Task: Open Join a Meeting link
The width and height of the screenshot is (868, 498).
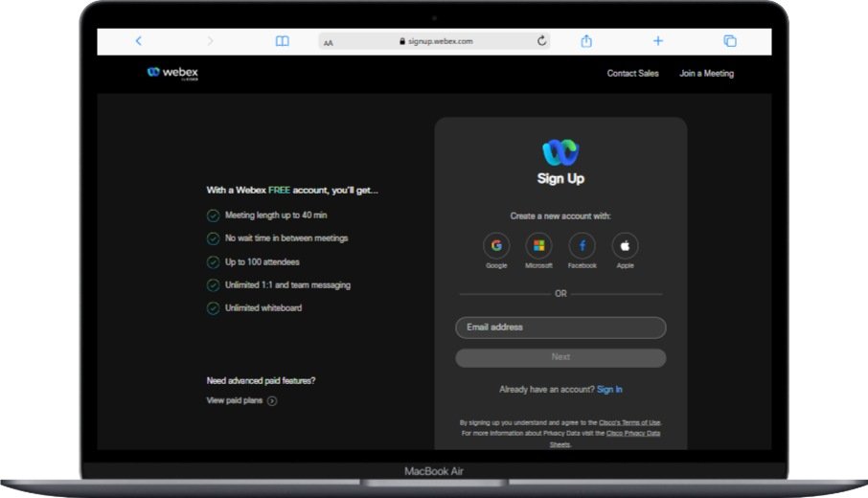Action: tap(706, 73)
